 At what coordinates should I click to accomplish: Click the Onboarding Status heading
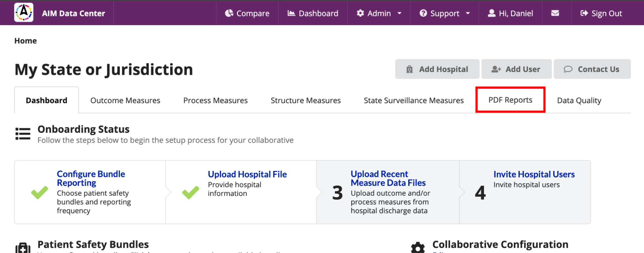click(83, 129)
